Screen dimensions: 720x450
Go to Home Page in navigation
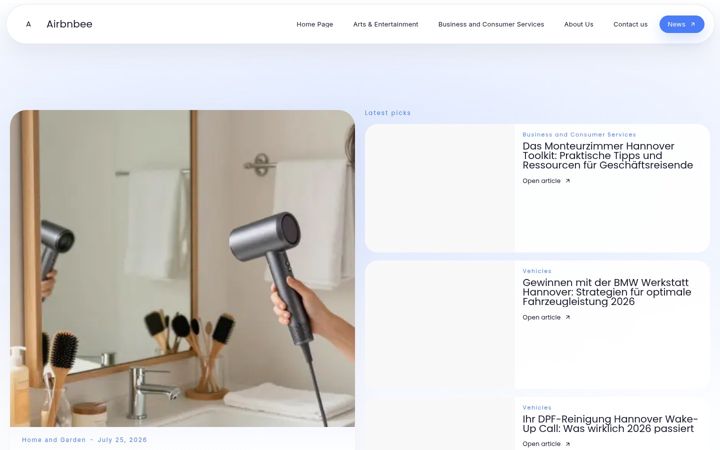click(315, 24)
